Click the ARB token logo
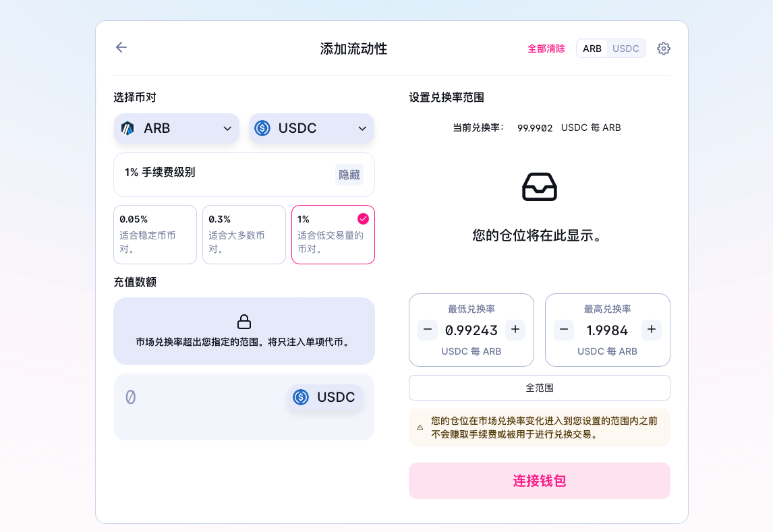This screenshot has height=532, width=773. pyautogui.click(x=127, y=128)
